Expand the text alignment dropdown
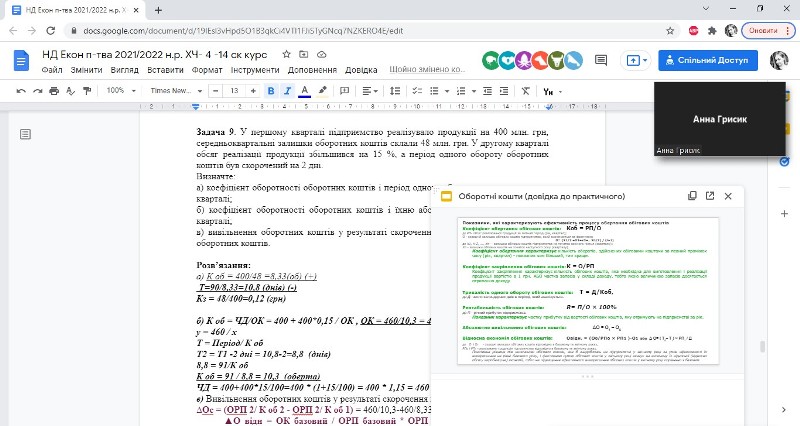 370,91
